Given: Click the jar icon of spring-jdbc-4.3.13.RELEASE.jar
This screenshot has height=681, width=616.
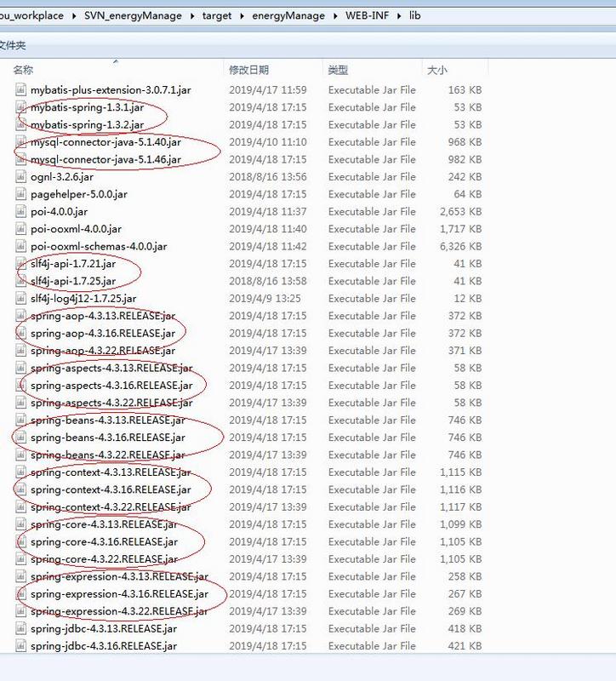Looking at the screenshot, I should coord(20,628).
